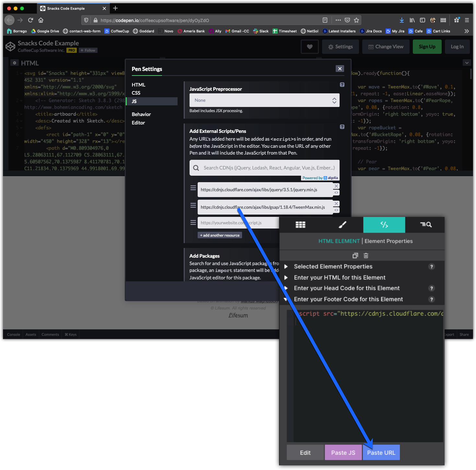Follow CoffeeCup Software Inc.
476x470 pixels.
tap(88, 50)
